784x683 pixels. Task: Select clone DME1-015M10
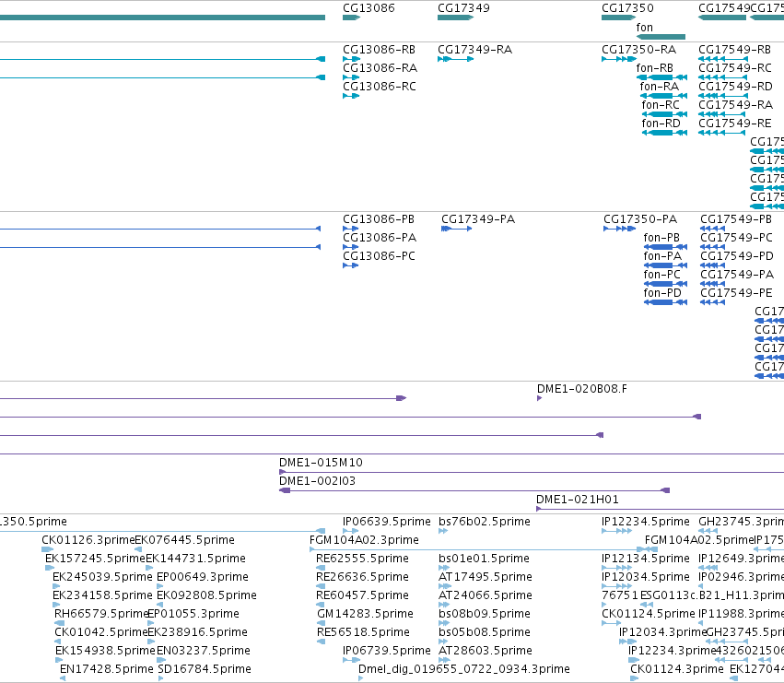(x=321, y=463)
